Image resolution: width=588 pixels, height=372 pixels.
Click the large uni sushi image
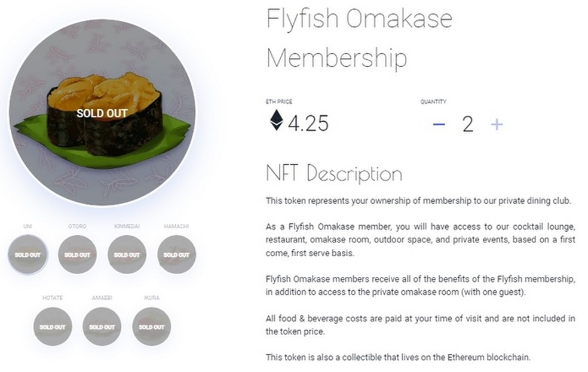(102, 112)
